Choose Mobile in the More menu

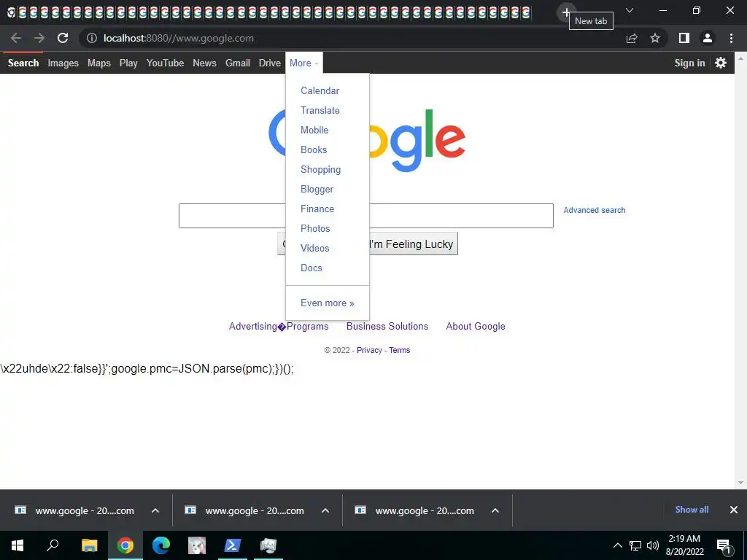314,130
